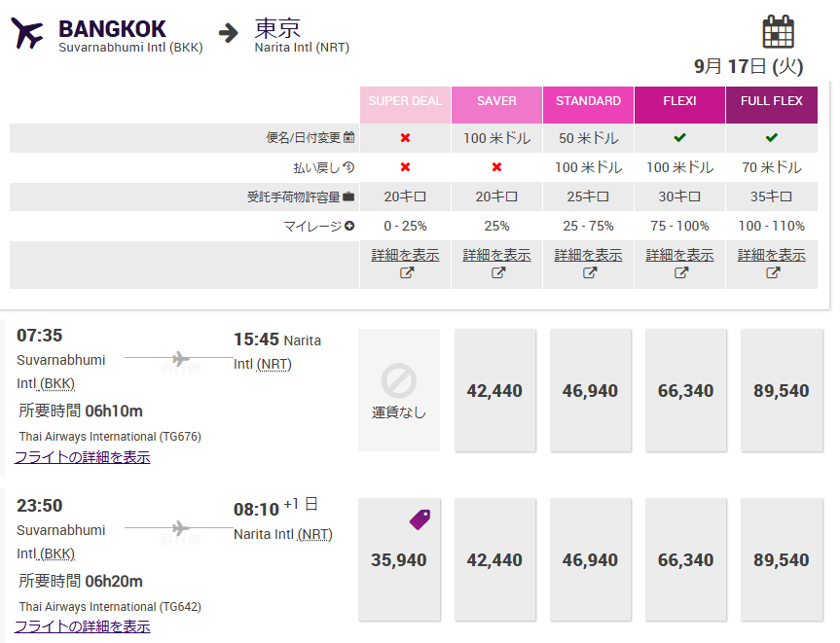Image resolution: width=840 pixels, height=643 pixels.
Task: Show details link for FLEXI fare
Action: [x=679, y=255]
